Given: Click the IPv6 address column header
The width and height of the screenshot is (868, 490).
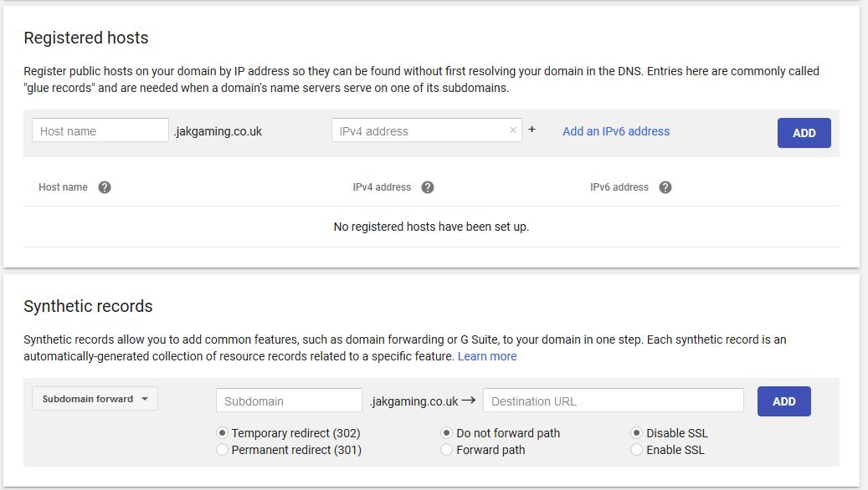Looking at the screenshot, I should [x=619, y=187].
